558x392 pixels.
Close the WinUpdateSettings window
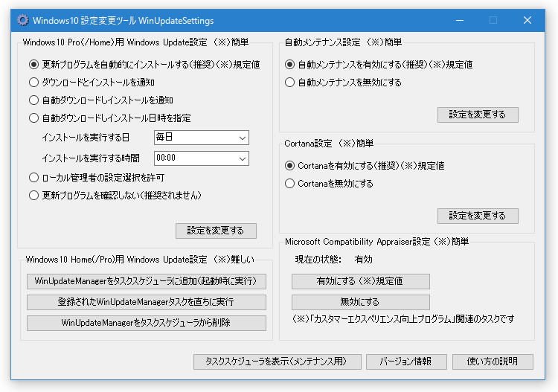[527, 20]
